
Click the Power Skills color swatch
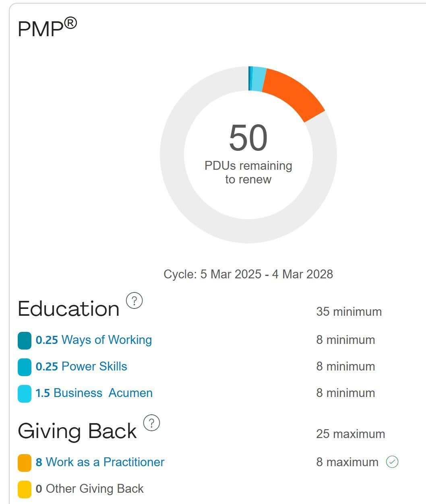[x=25, y=367]
